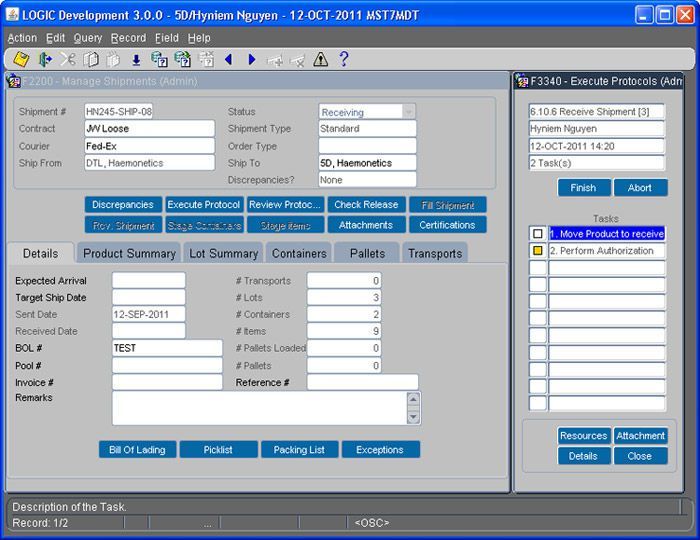The image size is (700, 540).
Task: Tick the empty third task row checkbox
Action: click(538, 268)
